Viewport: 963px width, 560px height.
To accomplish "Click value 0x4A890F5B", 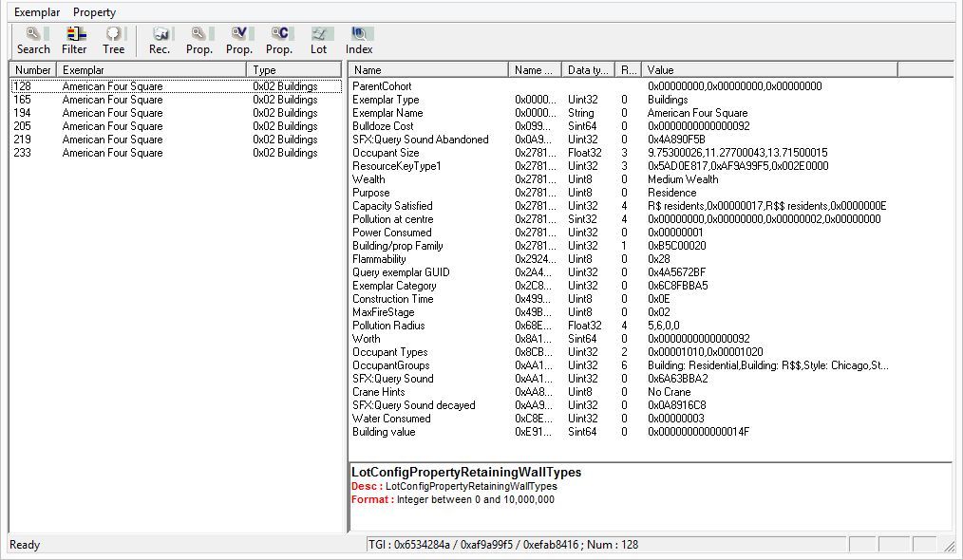I will click(x=676, y=140).
